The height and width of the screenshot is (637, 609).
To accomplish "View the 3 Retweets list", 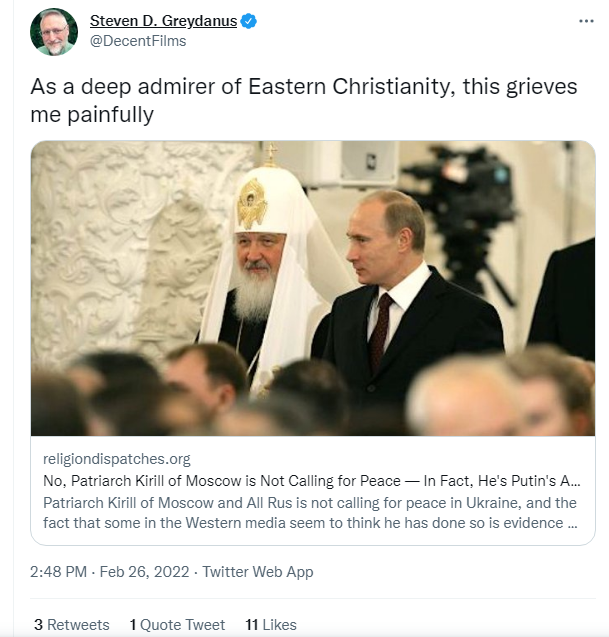I will point(72,624).
